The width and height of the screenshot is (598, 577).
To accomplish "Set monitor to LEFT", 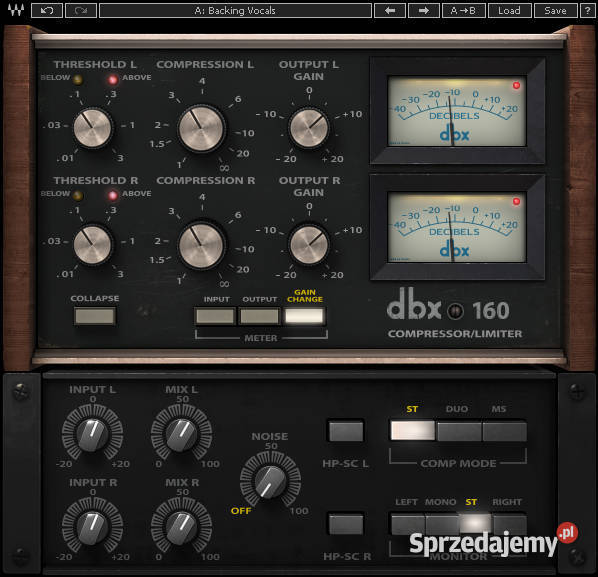I will (407, 524).
